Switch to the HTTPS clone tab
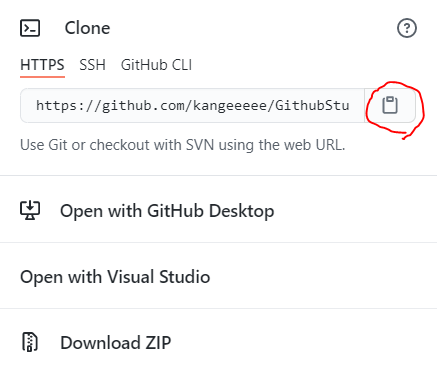 (42, 65)
